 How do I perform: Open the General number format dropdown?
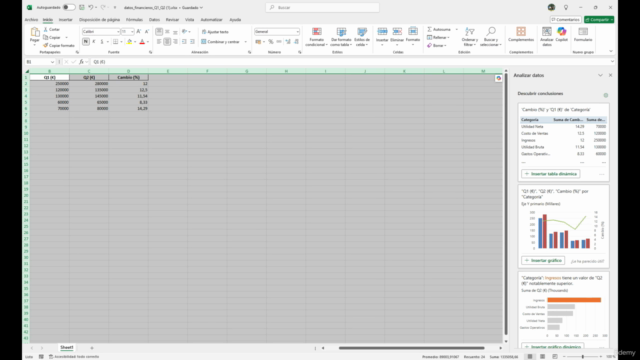pos(298,31)
